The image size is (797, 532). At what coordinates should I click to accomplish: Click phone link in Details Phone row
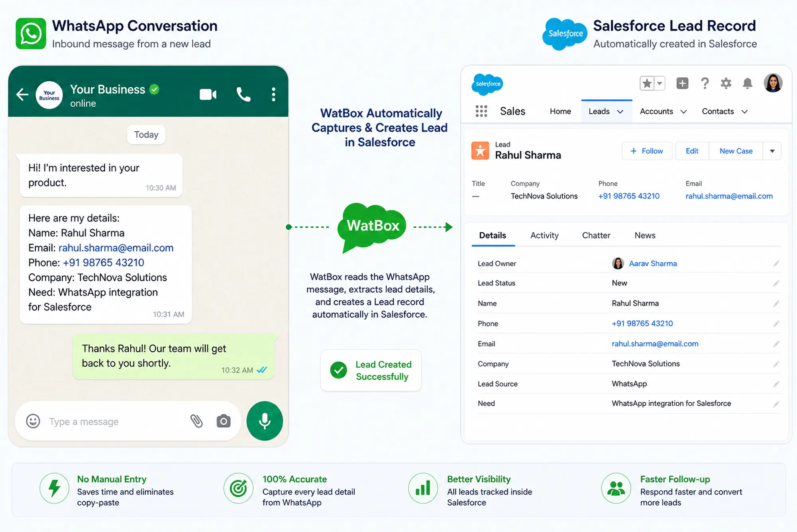(x=642, y=324)
